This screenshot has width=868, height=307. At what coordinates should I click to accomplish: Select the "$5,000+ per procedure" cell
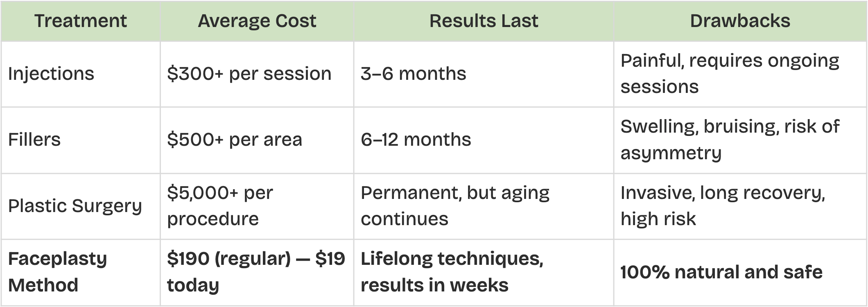(x=220, y=206)
